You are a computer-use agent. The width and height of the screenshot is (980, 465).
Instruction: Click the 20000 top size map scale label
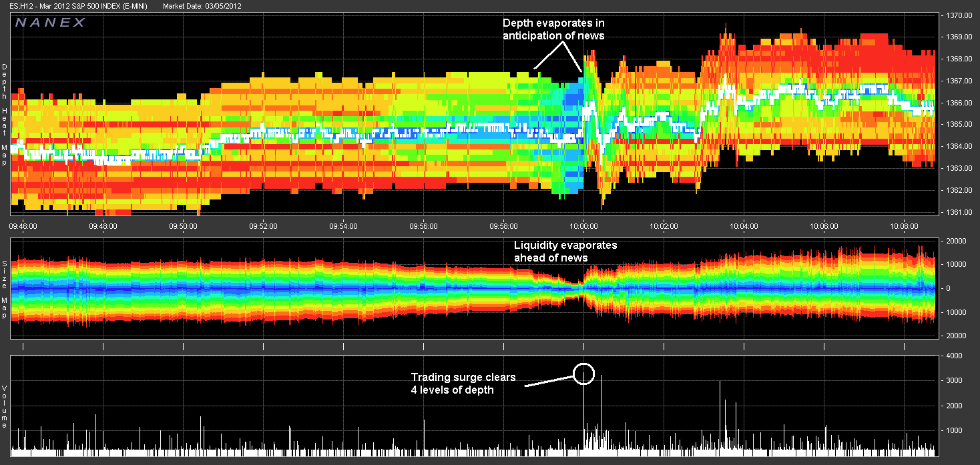point(951,241)
